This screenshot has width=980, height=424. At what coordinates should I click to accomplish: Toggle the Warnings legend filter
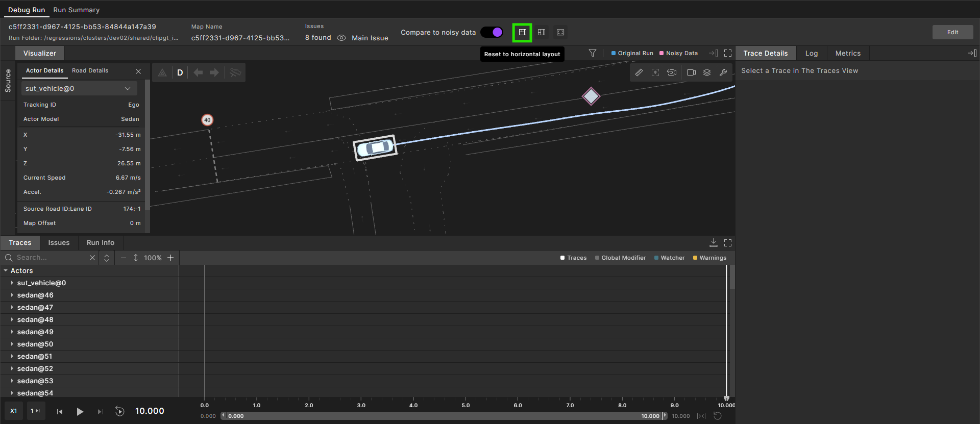[x=709, y=258]
